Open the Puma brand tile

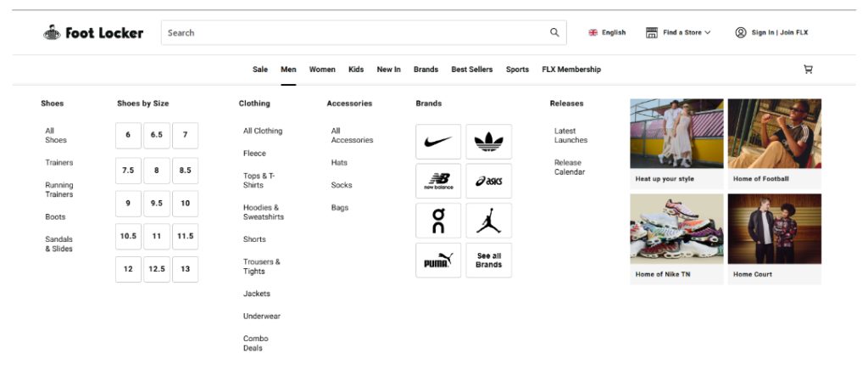pyautogui.click(x=438, y=261)
